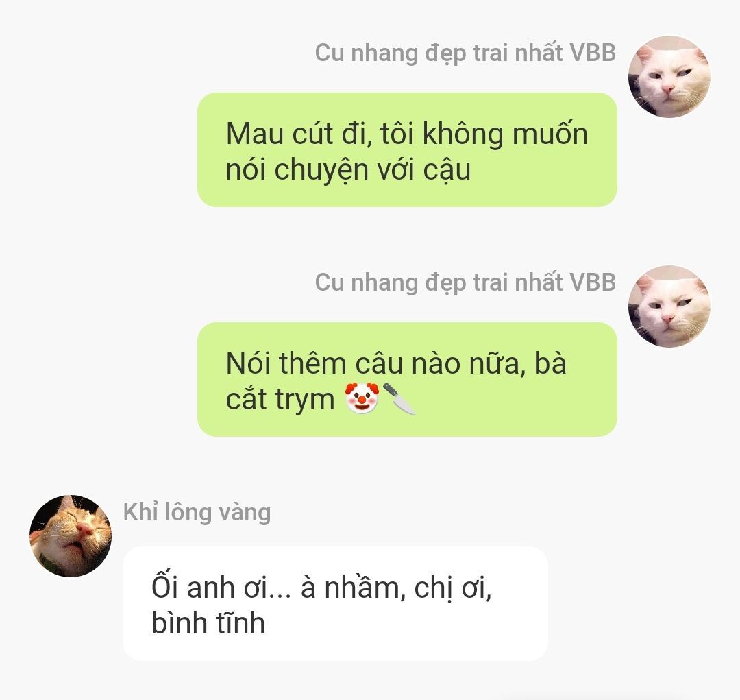Viewport: 740px width, 700px height.
Task: Select the green bubble starting with Mau cút đi
Action: [x=407, y=149]
